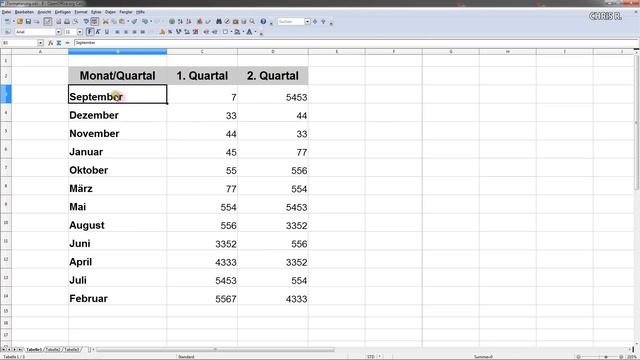Print the file directly

tap(67, 21)
